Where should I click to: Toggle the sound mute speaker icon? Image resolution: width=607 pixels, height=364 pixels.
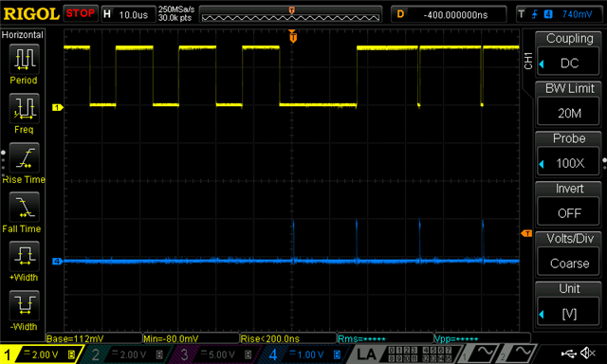[x=588, y=354]
